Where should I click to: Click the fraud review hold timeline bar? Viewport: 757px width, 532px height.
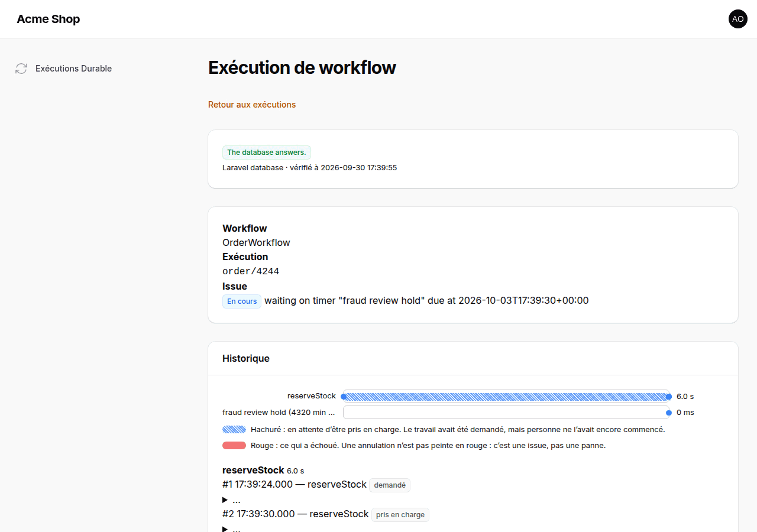[x=506, y=413]
